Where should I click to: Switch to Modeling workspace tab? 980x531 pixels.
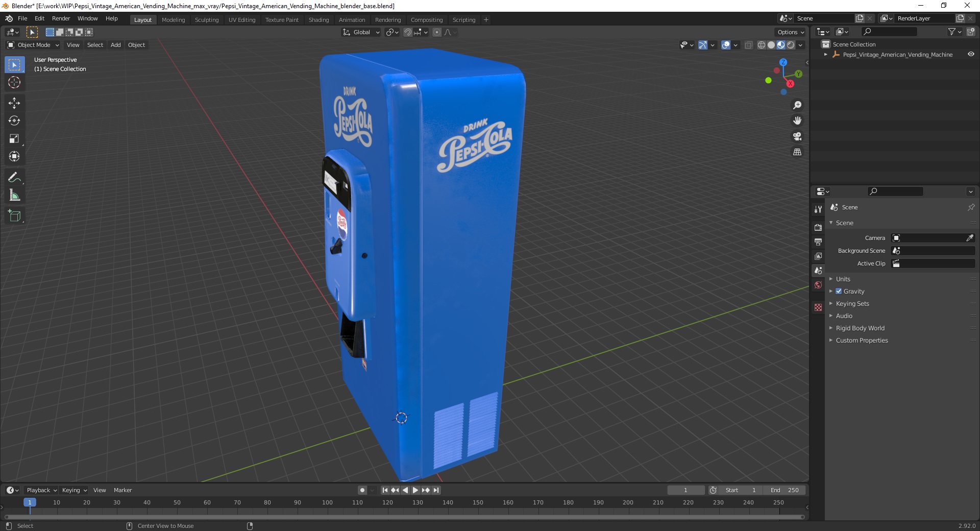(173, 20)
